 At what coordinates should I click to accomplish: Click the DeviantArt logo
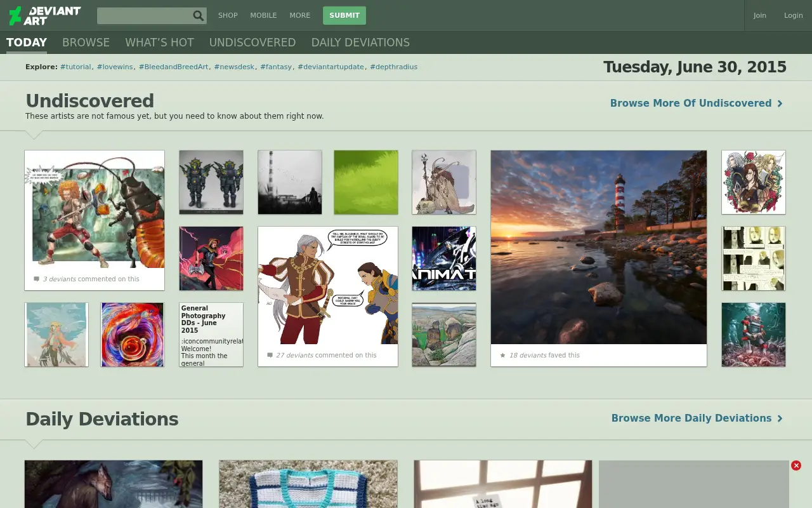(x=44, y=15)
